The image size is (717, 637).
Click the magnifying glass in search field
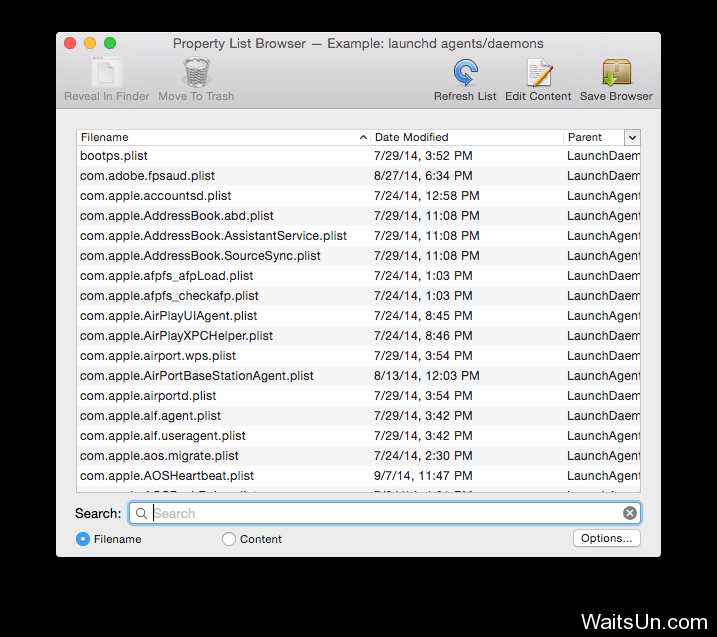[x=142, y=513]
